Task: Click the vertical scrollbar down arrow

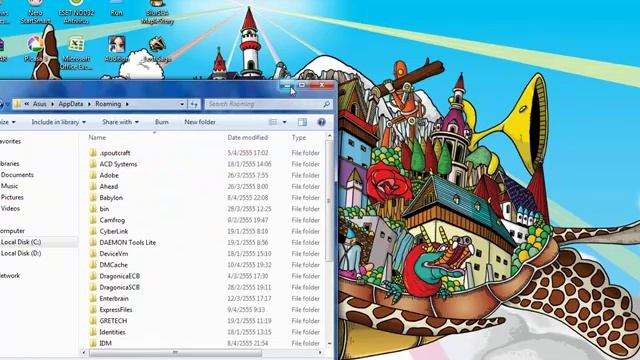Action: [329, 344]
